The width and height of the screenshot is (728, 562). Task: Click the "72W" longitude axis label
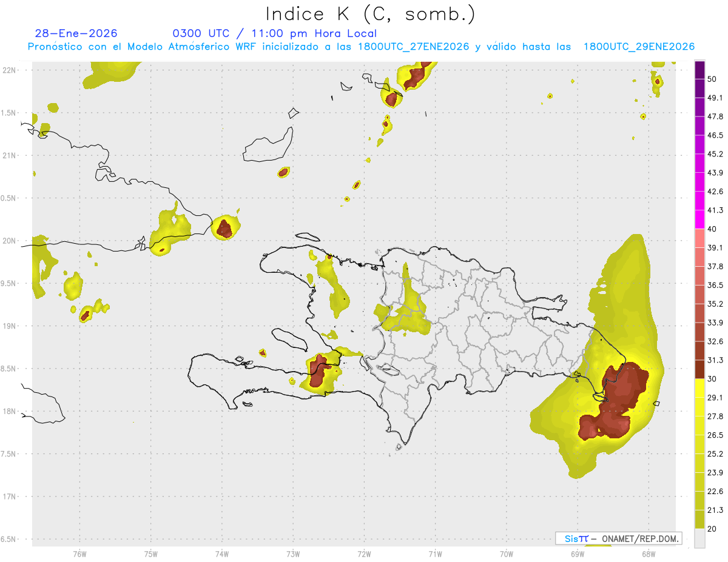(x=364, y=554)
